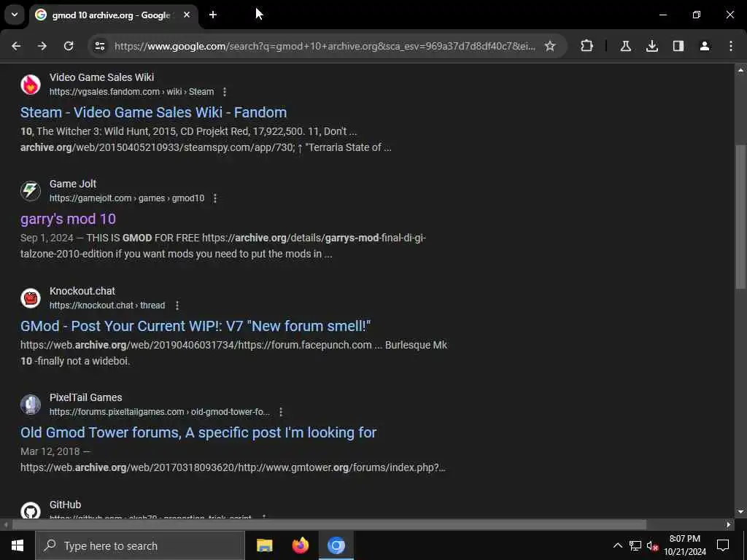Click the muted volume tray icon
Image resolution: width=747 pixels, height=560 pixels.
coord(653,545)
